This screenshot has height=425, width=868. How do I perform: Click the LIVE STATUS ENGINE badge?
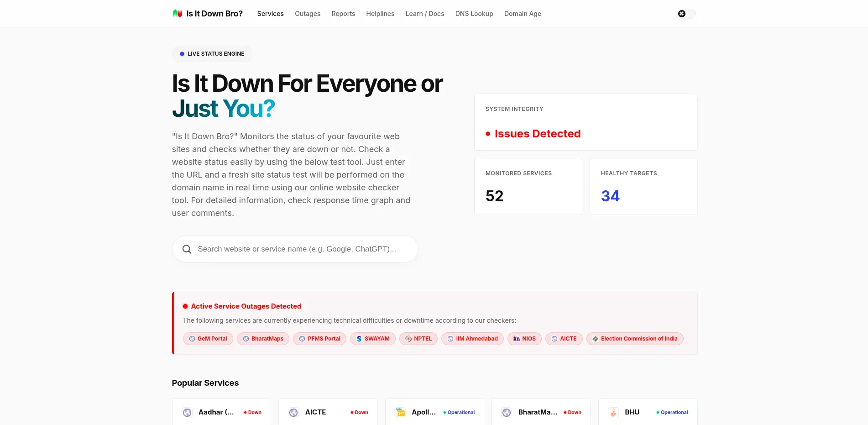(212, 54)
